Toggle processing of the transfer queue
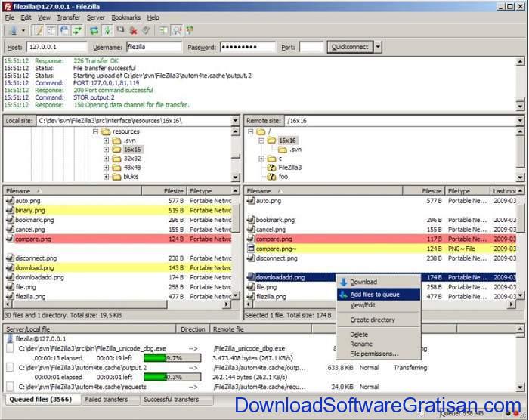529x420 pixels. click(x=107, y=31)
